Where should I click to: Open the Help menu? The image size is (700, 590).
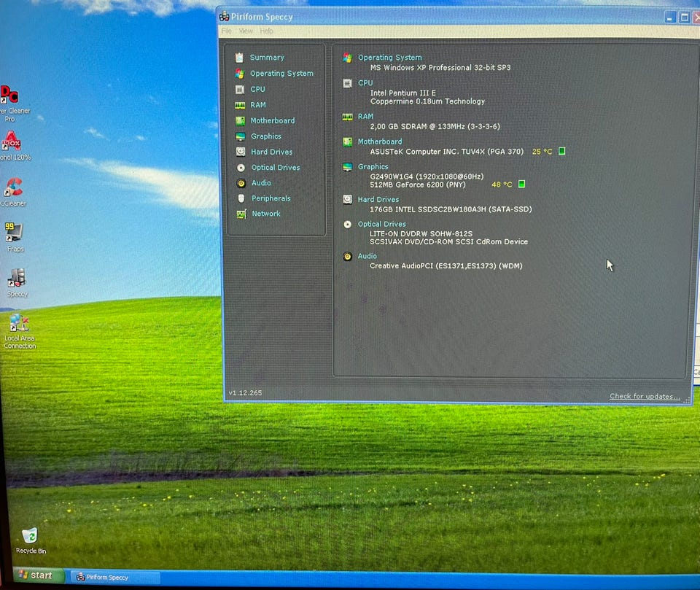point(267,31)
